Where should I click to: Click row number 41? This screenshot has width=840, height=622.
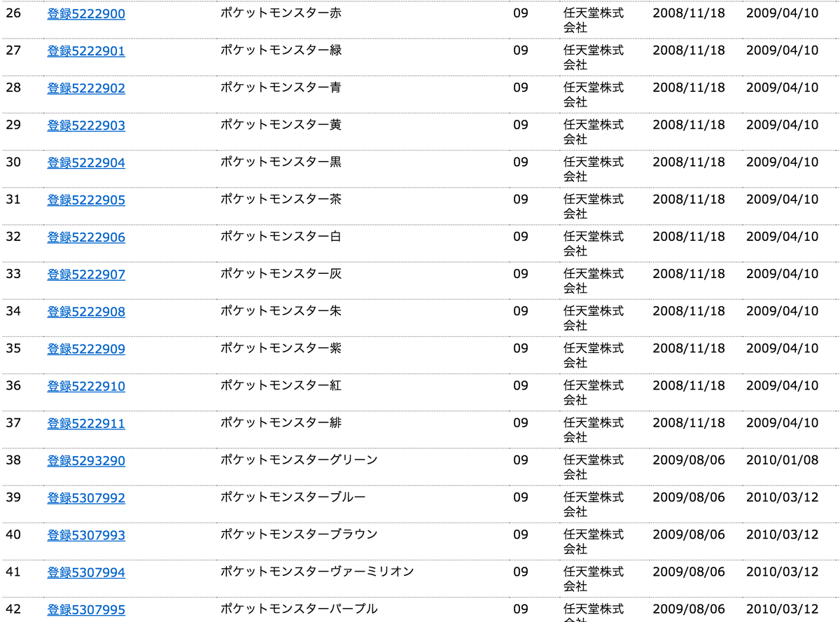pos(13,572)
